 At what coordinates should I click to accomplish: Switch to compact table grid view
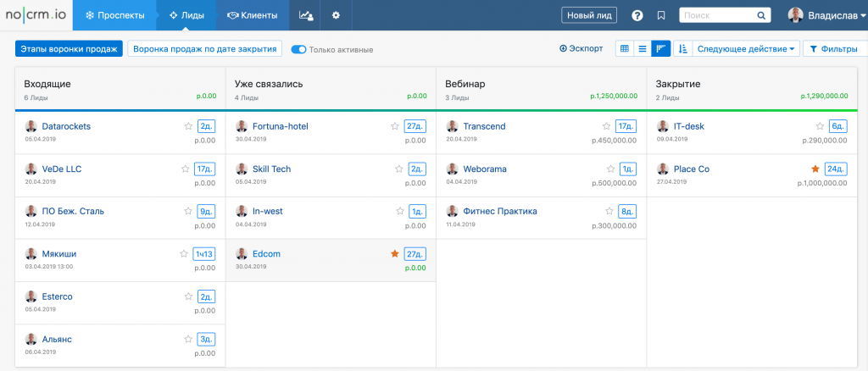(x=625, y=48)
